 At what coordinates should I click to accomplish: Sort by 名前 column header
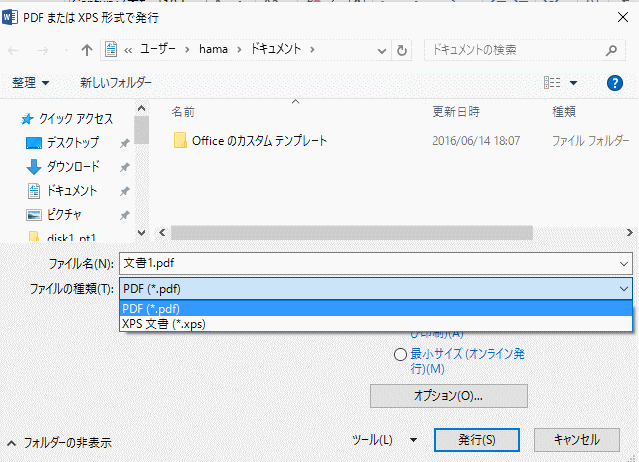(x=183, y=112)
